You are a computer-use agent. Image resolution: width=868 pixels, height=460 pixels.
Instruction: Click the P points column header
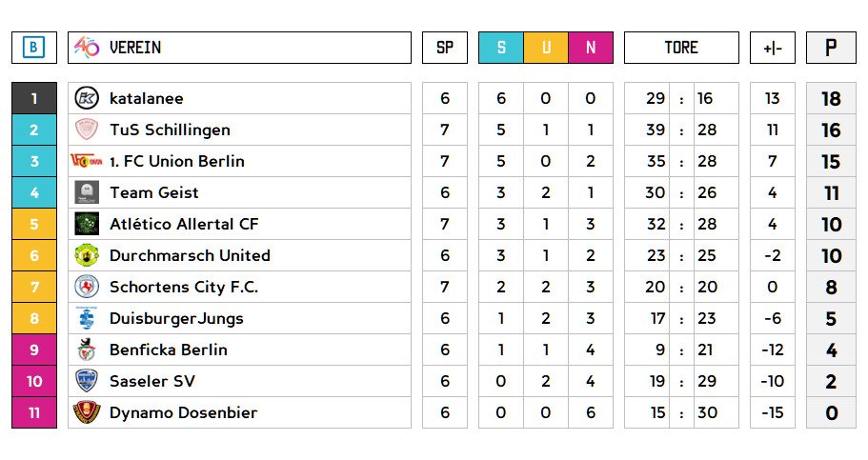pos(831,48)
